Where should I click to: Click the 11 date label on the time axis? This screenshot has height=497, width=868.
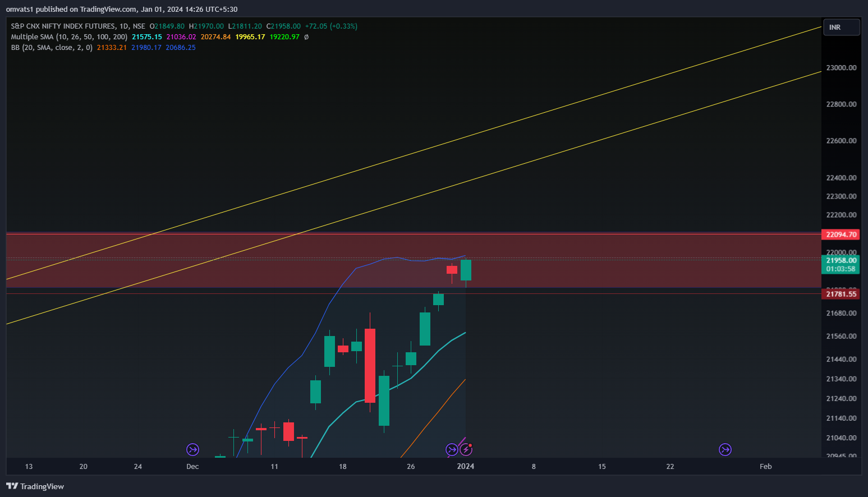pos(274,466)
